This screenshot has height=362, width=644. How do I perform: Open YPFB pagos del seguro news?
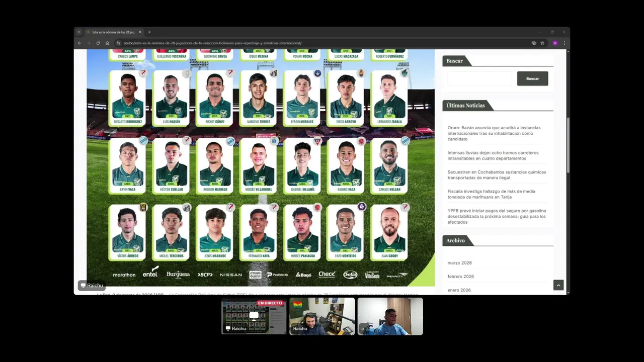point(497,216)
